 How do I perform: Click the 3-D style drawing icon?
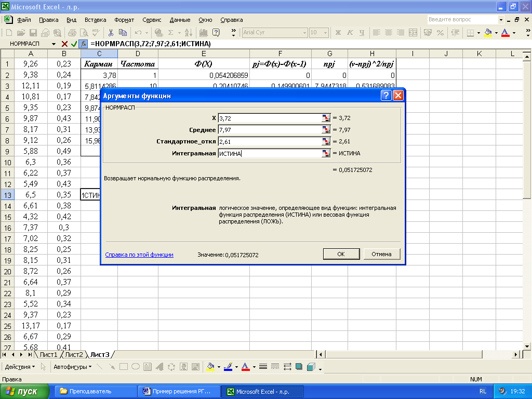pyautogui.click(x=311, y=367)
